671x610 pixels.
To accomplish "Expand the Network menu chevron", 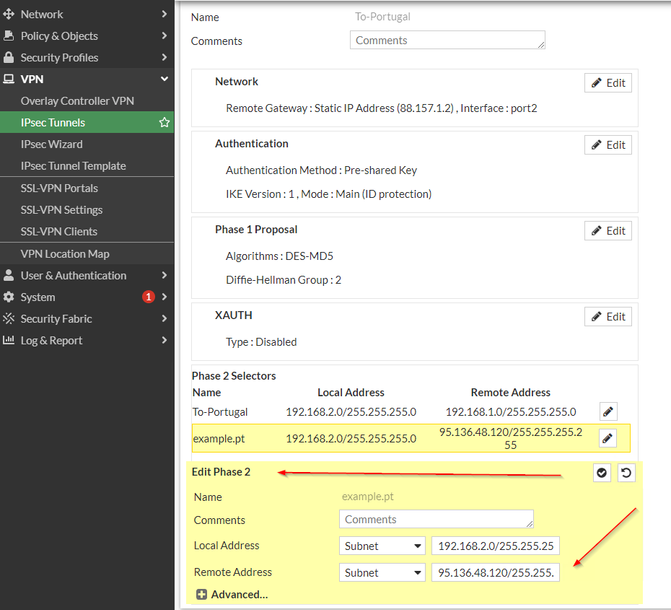I will click(x=164, y=14).
